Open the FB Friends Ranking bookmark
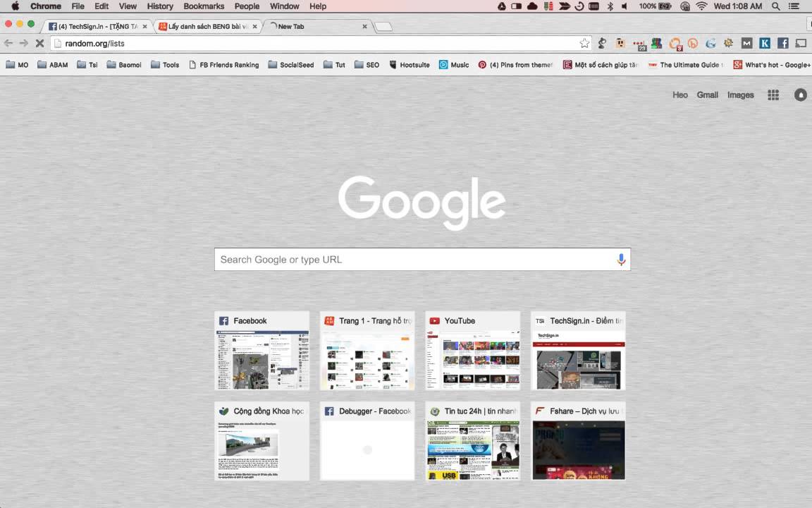 pos(223,65)
